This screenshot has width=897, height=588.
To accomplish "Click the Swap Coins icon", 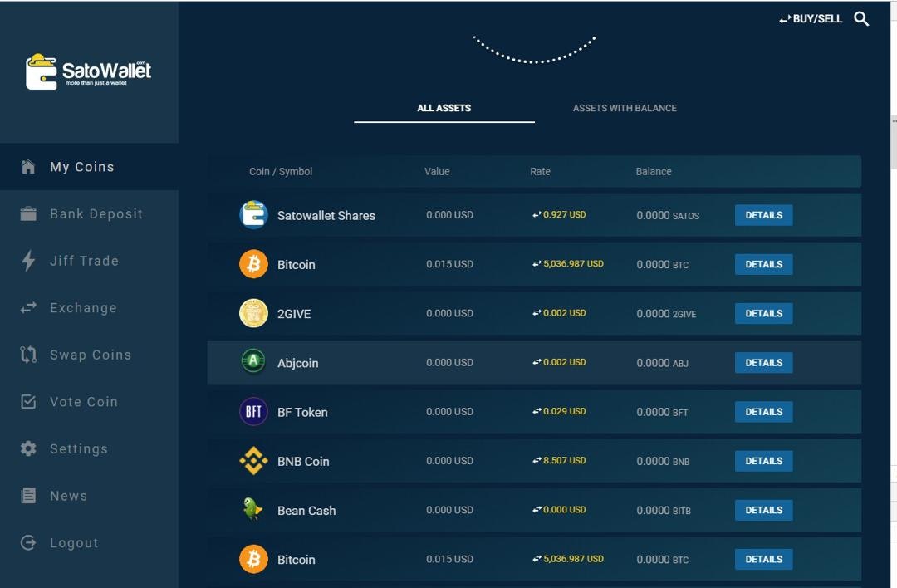I will 28,355.
